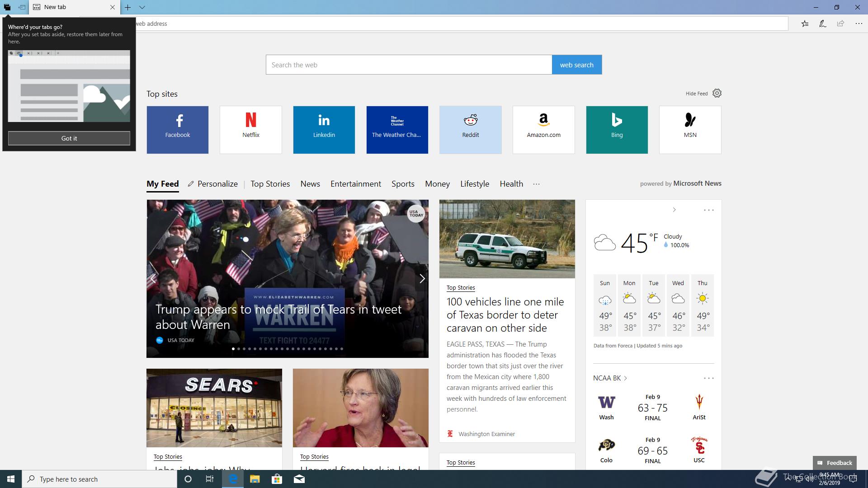Dismiss the tip with Got it
Screen dimensions: 868x488
click(69, 138)
